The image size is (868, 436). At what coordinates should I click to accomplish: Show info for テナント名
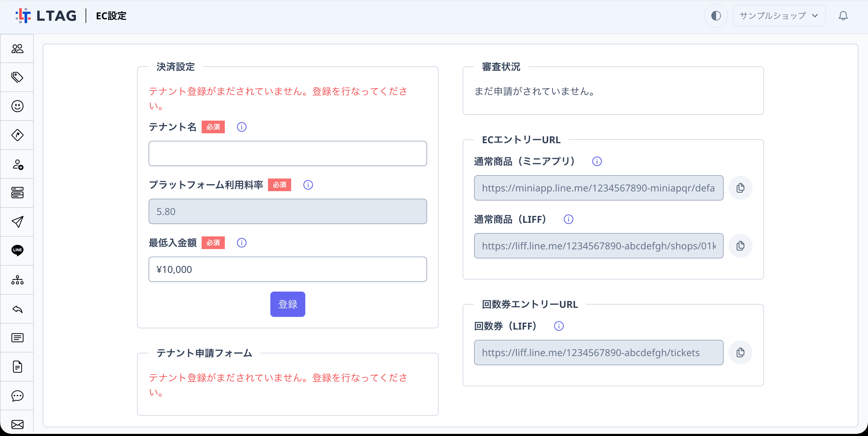pos(242,127)
